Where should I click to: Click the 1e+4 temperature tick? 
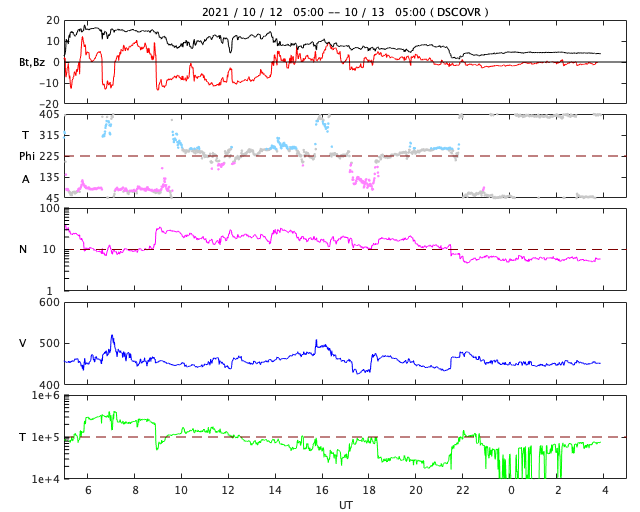[46, 479]
